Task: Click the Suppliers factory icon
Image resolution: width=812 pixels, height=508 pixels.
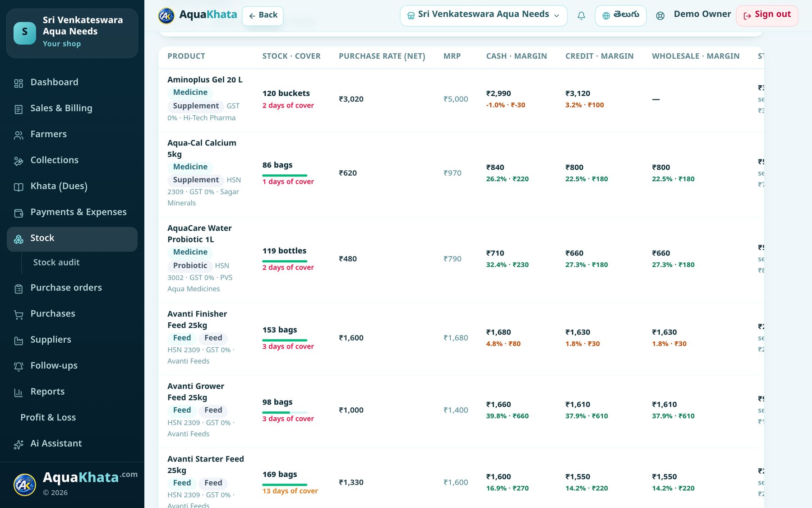Action: [18, 340]
